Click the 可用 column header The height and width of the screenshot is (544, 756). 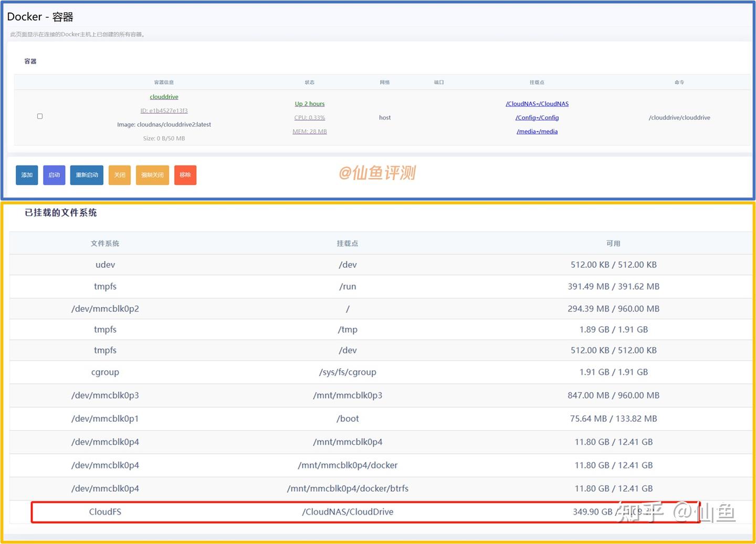point(613,243)
